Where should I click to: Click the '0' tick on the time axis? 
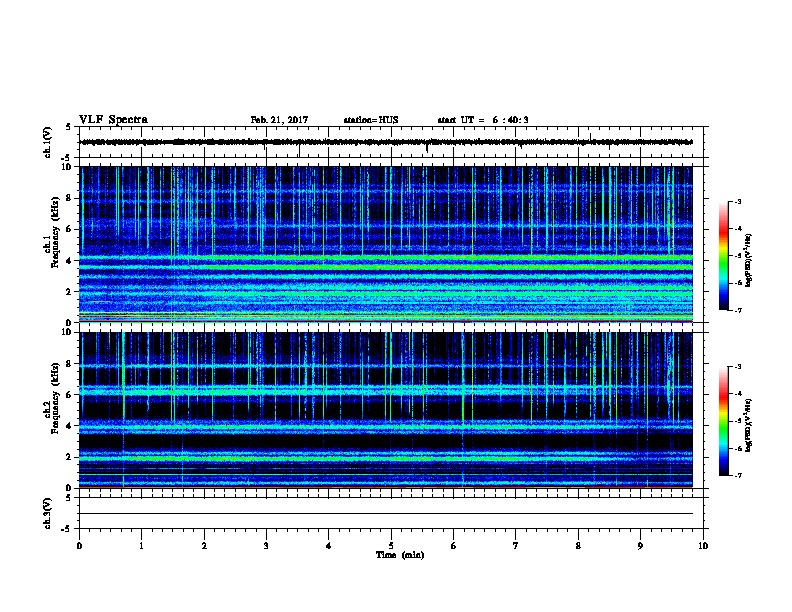coord(79,546)
